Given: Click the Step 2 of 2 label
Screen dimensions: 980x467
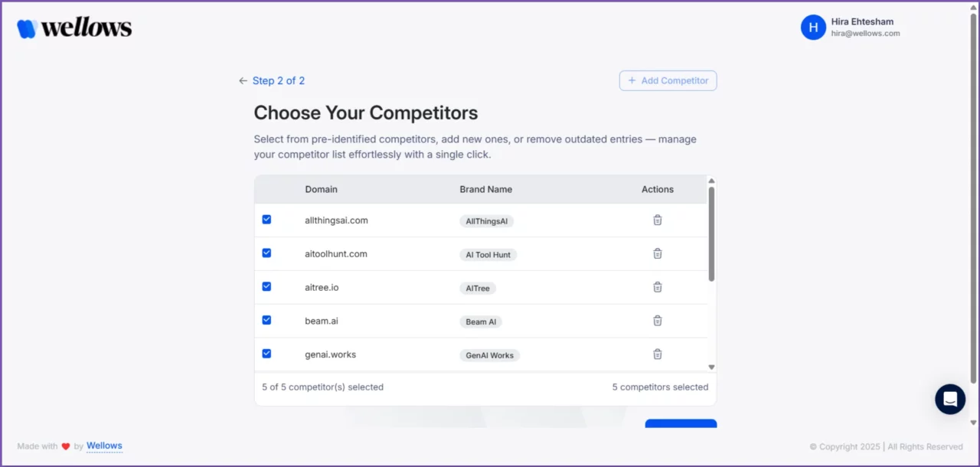Looking at the screenshot, I should click(x=279, y=80).
